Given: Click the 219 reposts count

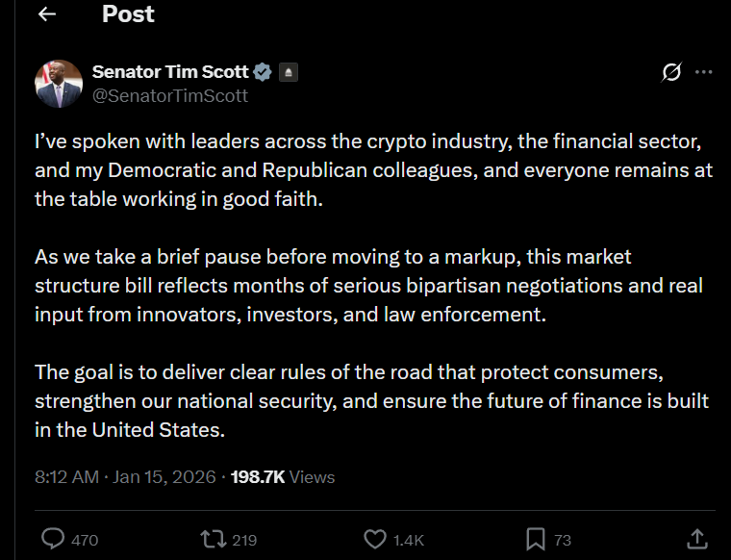Looking at the screenshot, I should click(x=244, y=540).
